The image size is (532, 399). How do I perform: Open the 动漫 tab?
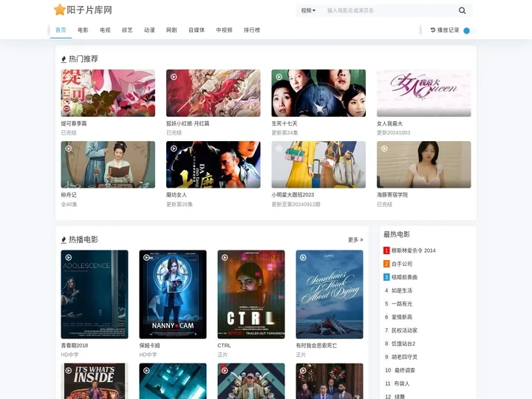(149, 30)
